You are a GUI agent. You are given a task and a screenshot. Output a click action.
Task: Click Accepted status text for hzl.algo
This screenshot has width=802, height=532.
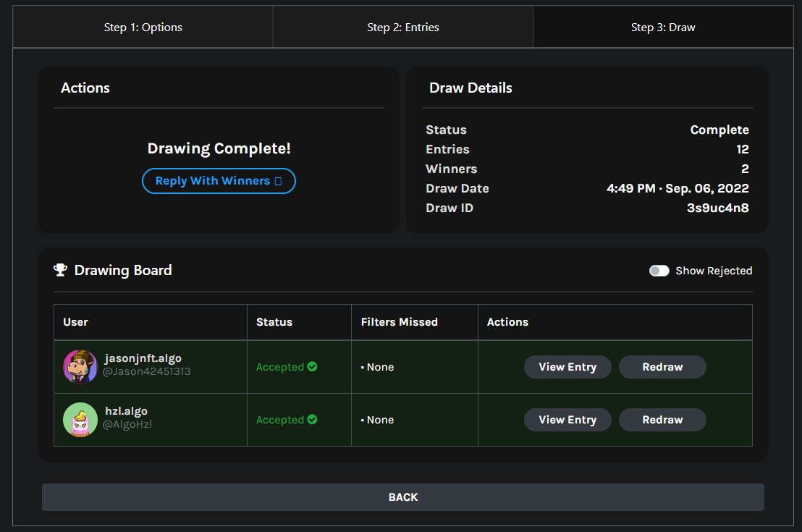coord(280,420)
